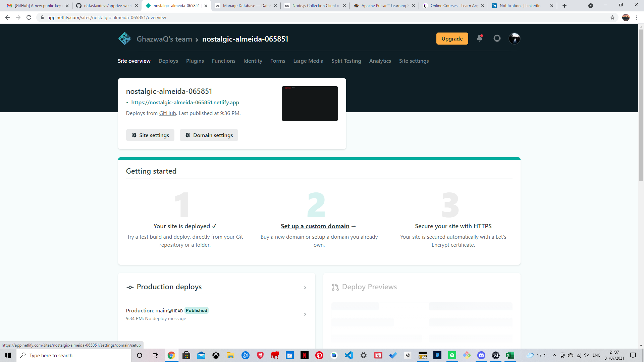Click the Windows search box
Image resolution: width=644 pixels, height=362 pixels.
(74, 355)
